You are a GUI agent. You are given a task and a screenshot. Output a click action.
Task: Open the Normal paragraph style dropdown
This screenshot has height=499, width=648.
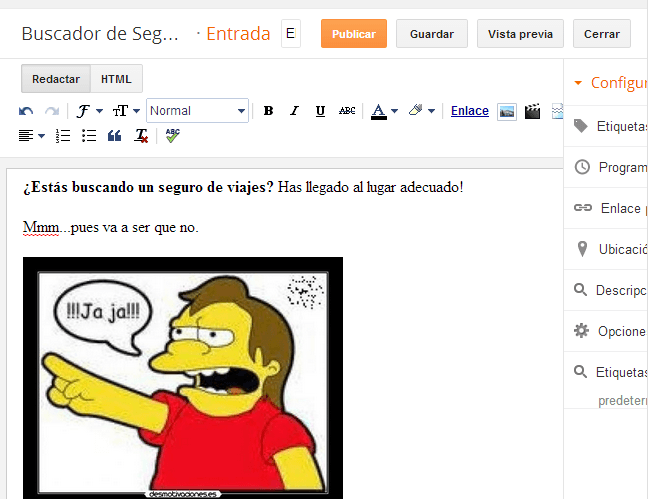point(197,110)
